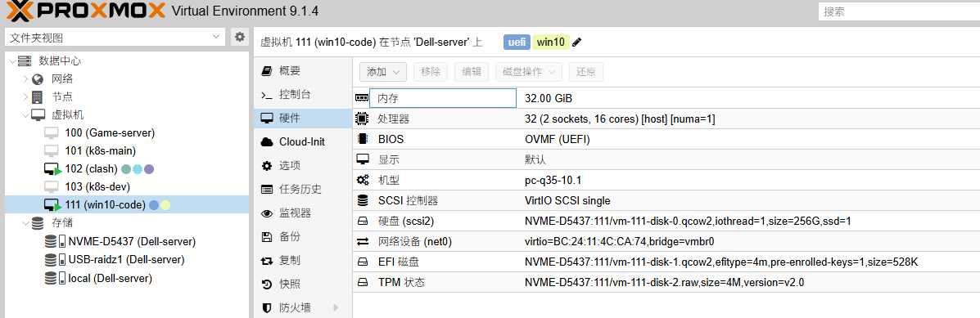Expand the 网络 tree node
Screen dimensions: 980x318
coord(25,79)
